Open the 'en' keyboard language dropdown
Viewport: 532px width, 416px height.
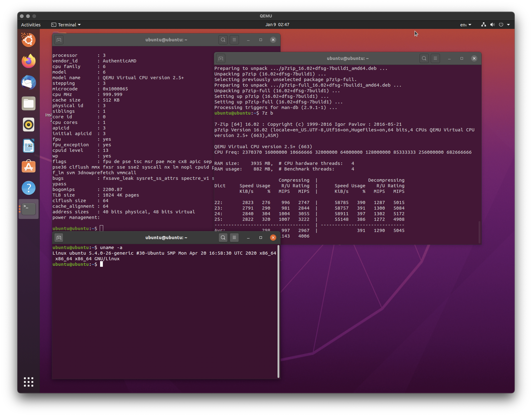(x=465, y=25)
